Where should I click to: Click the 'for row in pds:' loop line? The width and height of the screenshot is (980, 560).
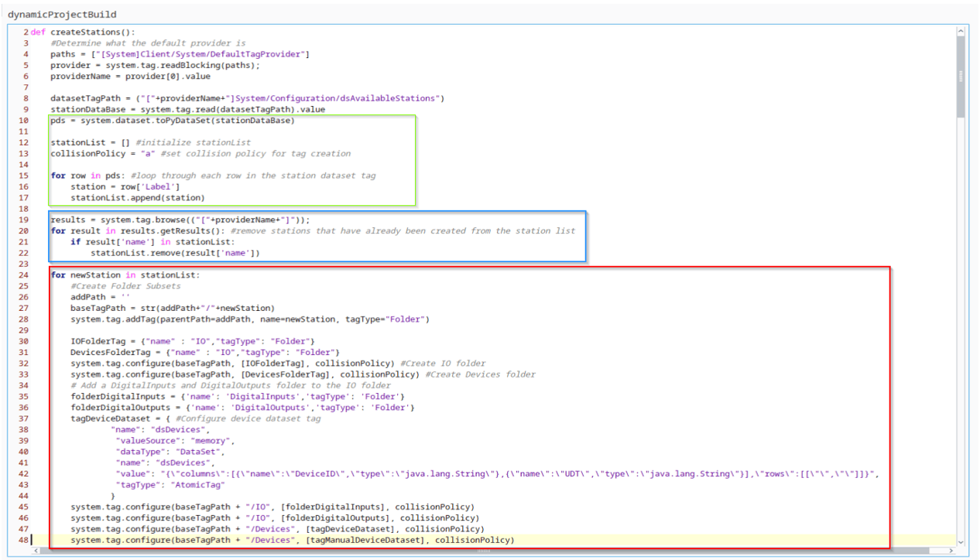coord(214,176)
